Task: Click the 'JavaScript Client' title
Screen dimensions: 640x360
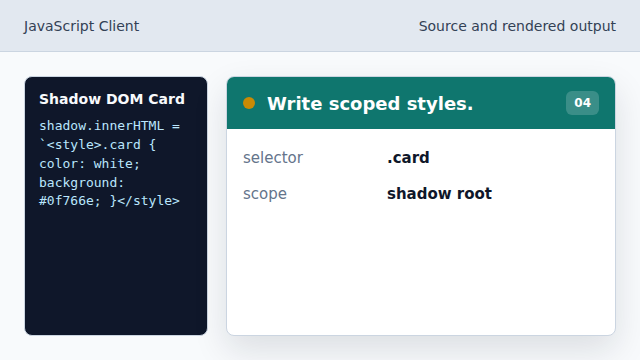Action: 81,26
